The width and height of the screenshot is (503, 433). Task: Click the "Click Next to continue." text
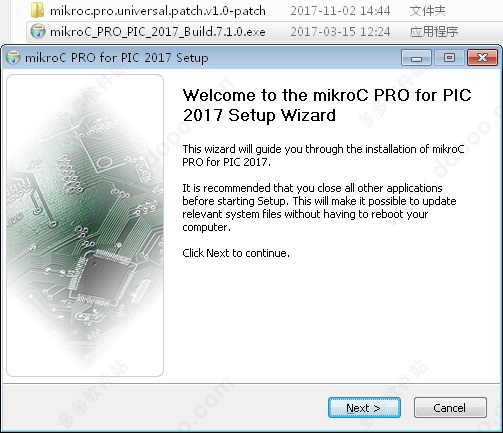tap(236, 253)
